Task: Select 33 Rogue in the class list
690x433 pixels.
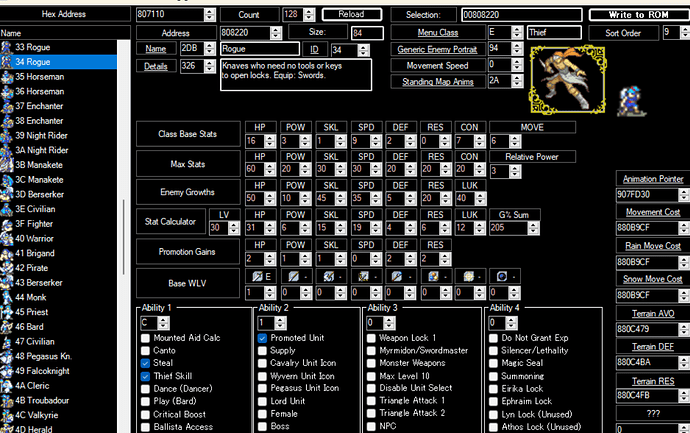Action: point(59,47)
